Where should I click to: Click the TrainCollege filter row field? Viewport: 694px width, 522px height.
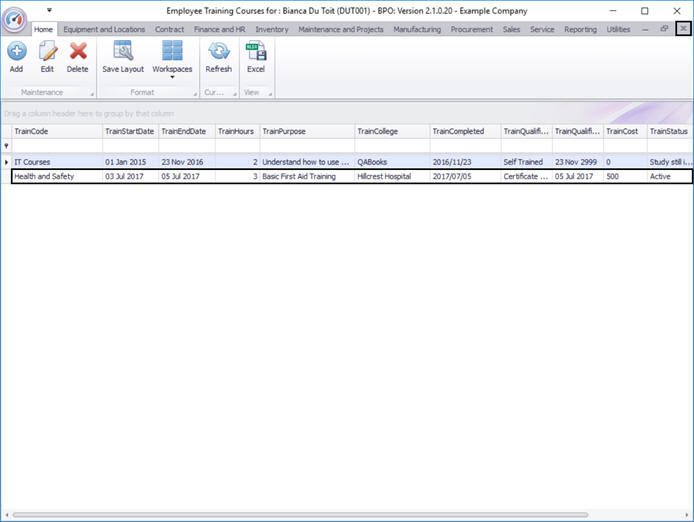coord(392,146)
